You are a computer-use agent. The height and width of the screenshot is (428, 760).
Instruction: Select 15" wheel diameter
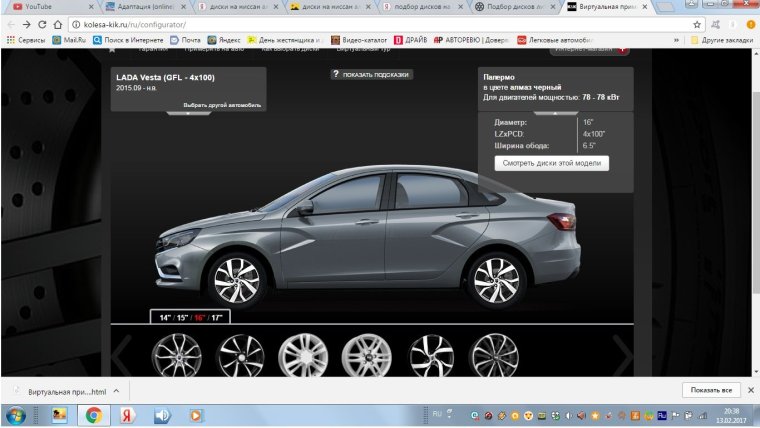[x=181, y=317]
